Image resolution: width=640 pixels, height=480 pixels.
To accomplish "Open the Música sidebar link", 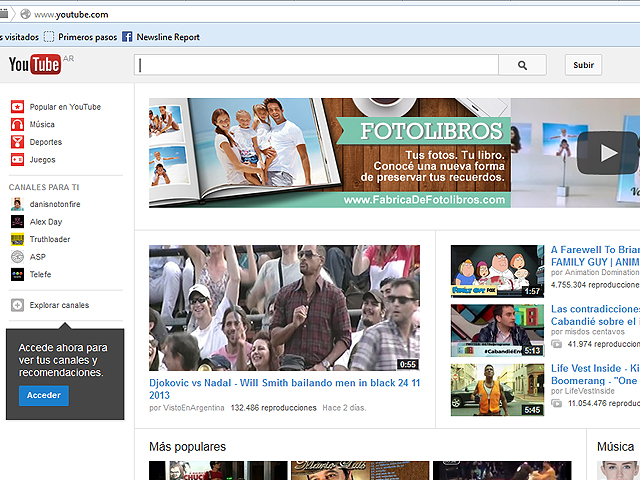I will pos(42,124).
